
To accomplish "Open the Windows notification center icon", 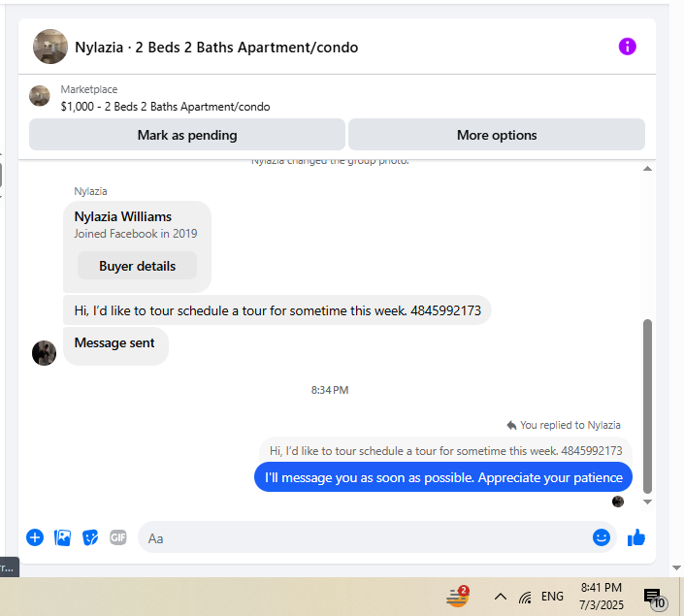I will coord(655,598).
